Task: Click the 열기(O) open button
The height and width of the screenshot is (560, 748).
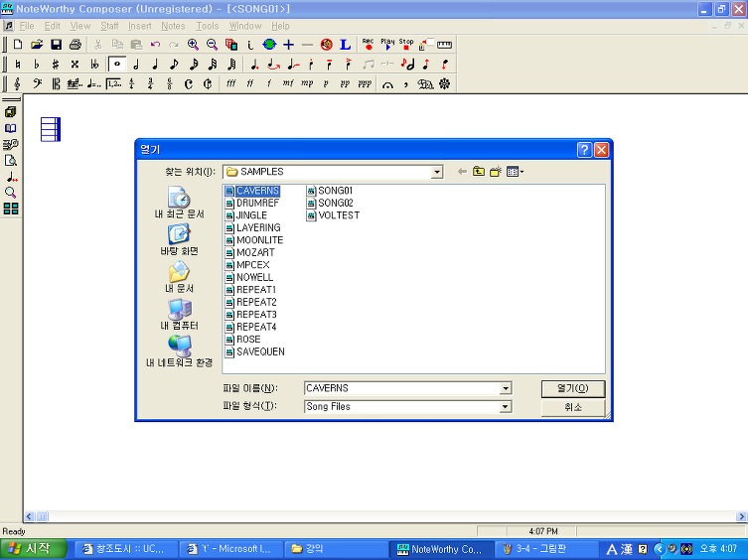Action: (x=573, y=388)
